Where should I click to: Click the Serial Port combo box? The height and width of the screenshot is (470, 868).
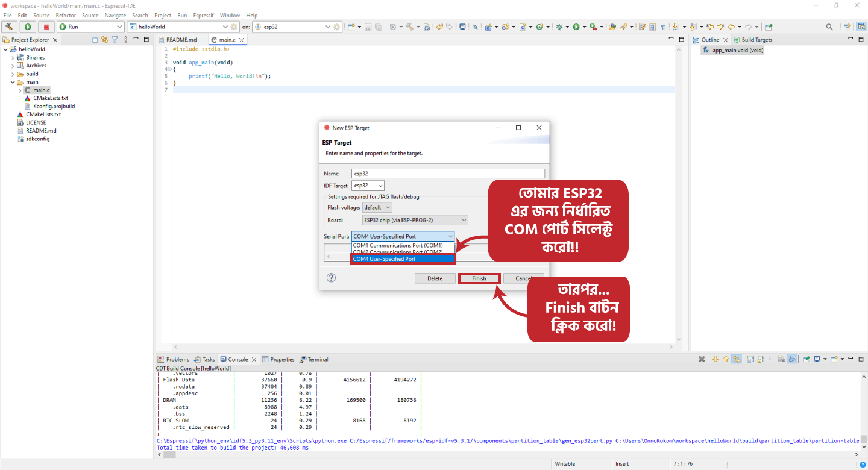coord(403,236)
